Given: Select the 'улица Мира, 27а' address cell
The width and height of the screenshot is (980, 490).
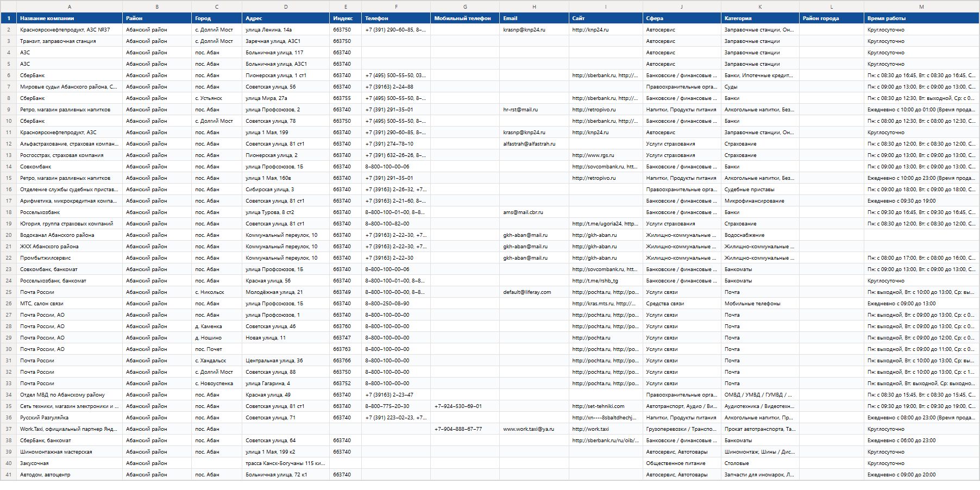Looking at the screenshot, I should [x=286, y=98].
